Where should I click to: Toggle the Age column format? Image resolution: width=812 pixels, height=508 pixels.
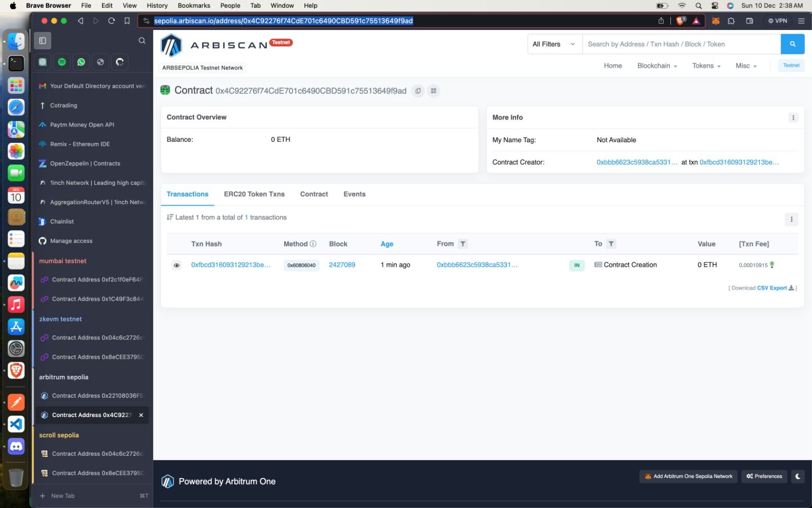[x=387, y=244]
